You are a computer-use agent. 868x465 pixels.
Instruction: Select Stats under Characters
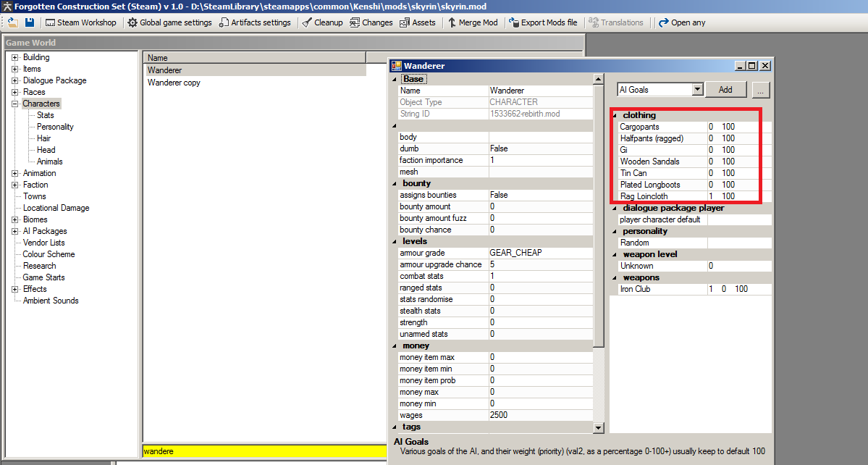coord(46,115)
